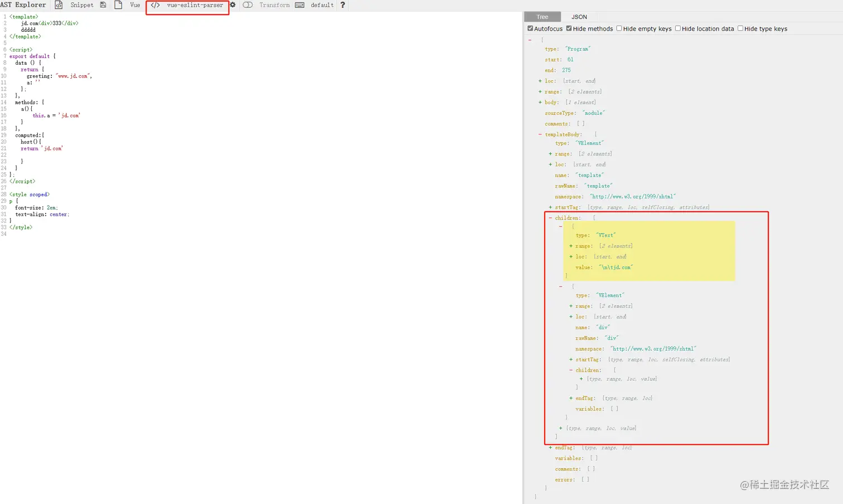Click the floppy-disk save icon
The width and height of the screenshot is (843, 504).
pos(103,5)
